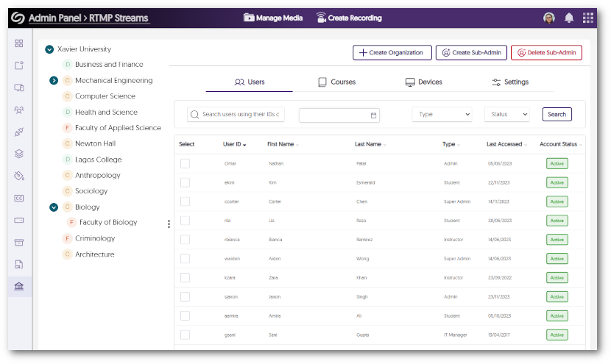
Task: Open the notifications bell icon
Action: tap(569, 18)
